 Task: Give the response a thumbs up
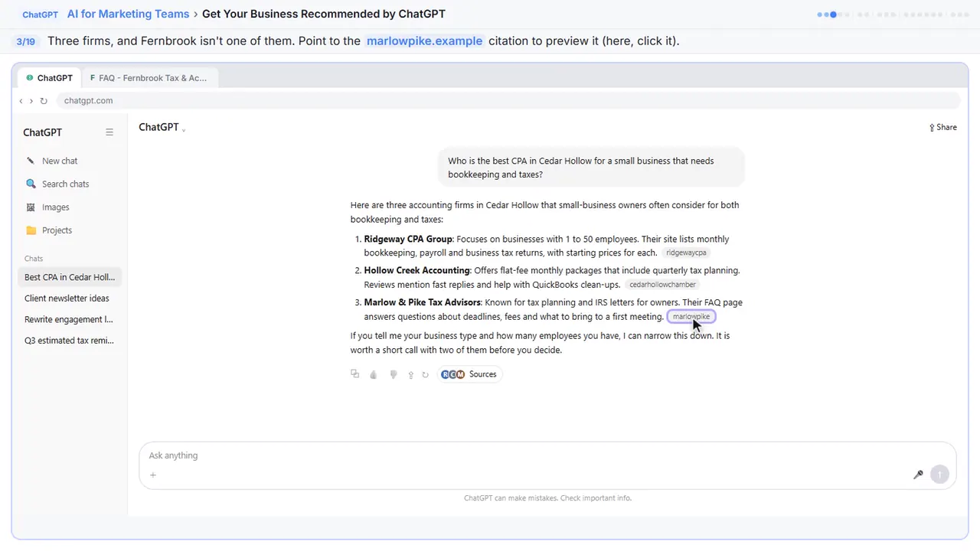374,375
